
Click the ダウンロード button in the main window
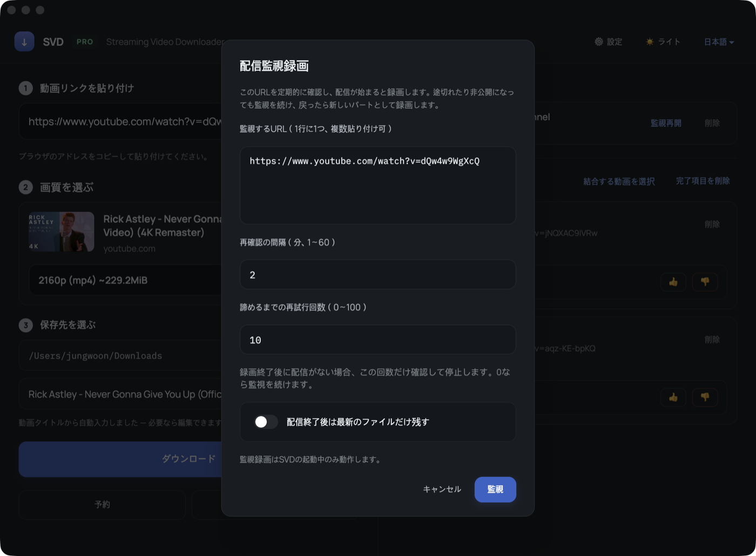[120, 459]
